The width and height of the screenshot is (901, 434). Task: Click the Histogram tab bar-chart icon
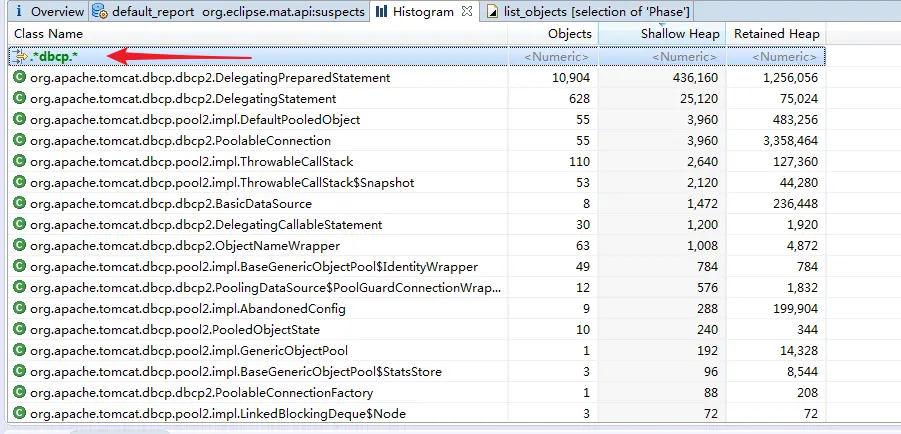382,11
